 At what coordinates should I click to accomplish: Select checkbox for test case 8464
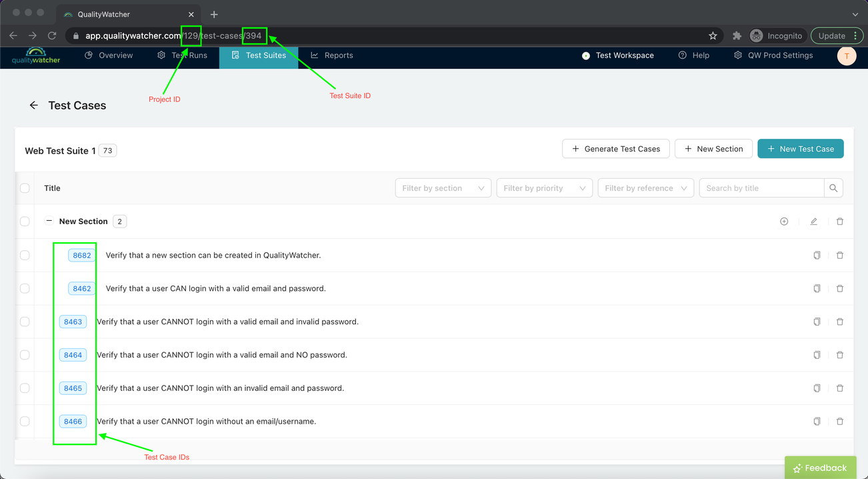25,355
